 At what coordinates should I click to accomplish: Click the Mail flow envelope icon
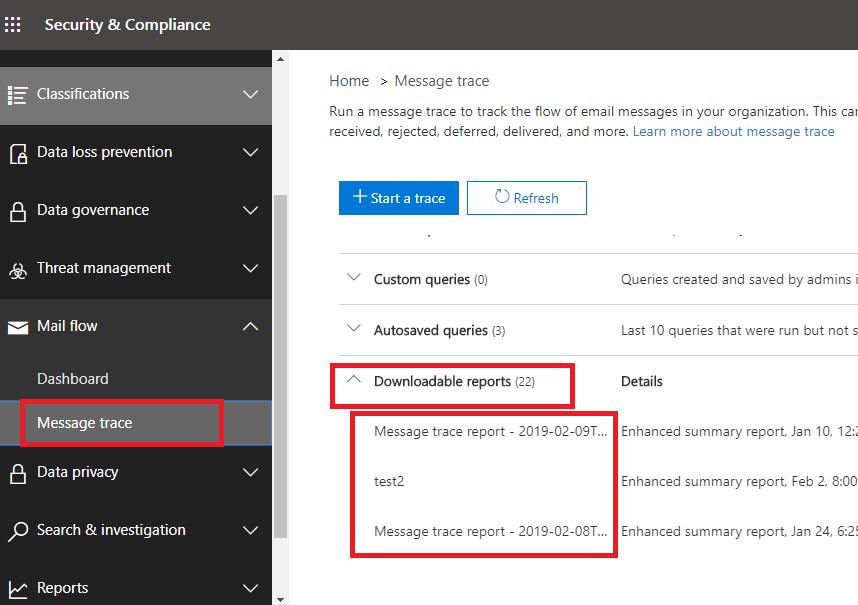pos(17,327)
